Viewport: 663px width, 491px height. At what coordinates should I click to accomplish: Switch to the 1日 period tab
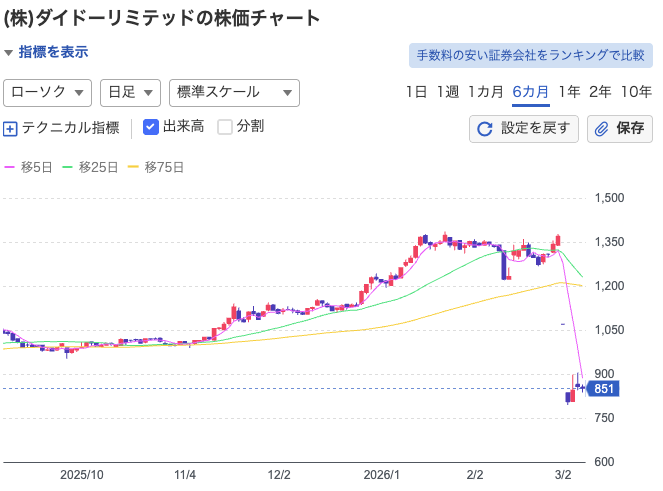(416, 92)
